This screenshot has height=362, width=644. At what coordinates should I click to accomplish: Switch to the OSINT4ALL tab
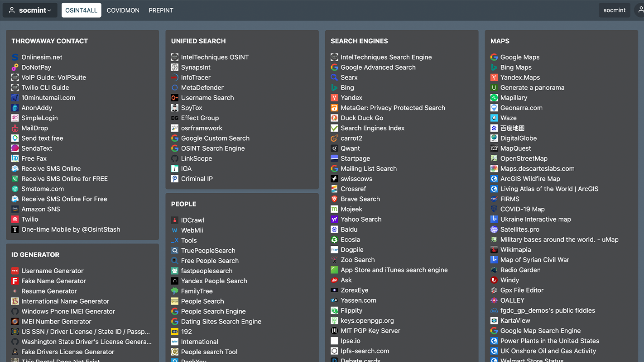click(x=81, y=10)
